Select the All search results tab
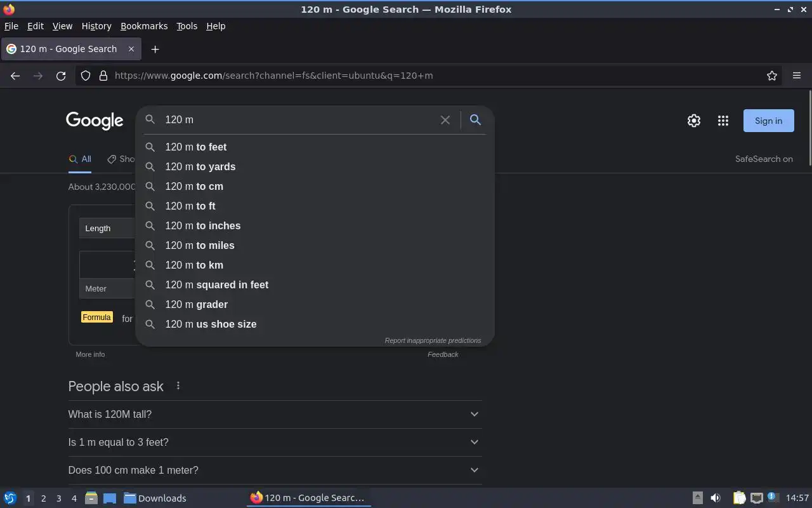The height and width of the screenshot is (508, 812). pyautogui.click(x=80, y=159)
